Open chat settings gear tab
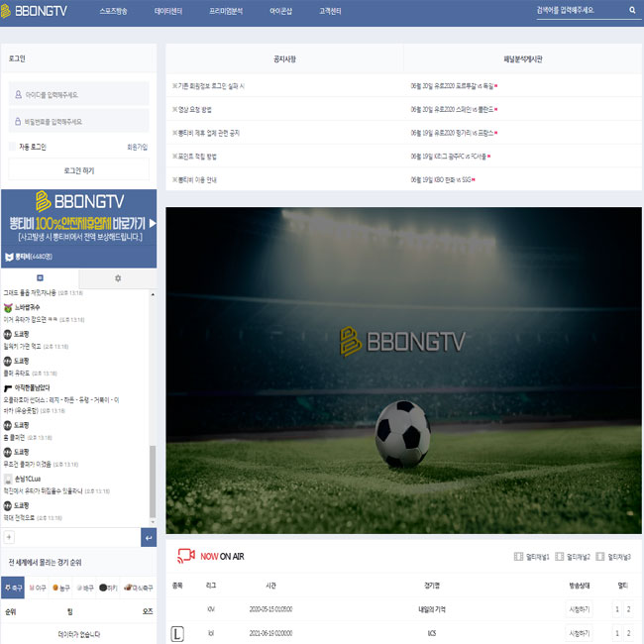The height and width of the screenshot is (644, 644). pos(118,278)
